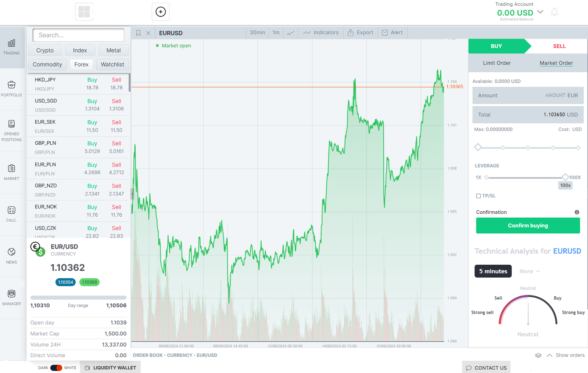
Task: Click the notification bell icon
Action: (x=554, y=12)
